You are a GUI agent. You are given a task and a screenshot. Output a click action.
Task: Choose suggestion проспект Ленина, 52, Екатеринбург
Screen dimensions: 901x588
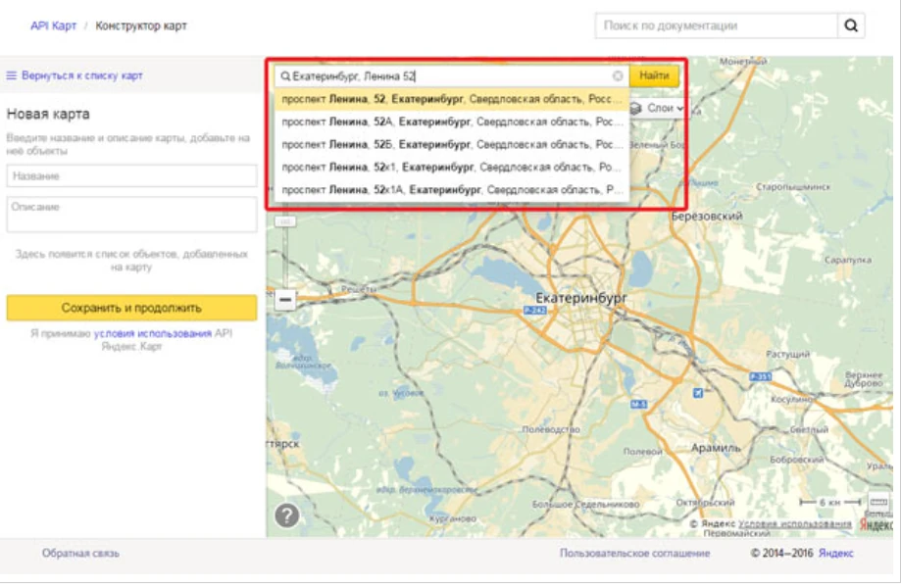tap(452, 99)
